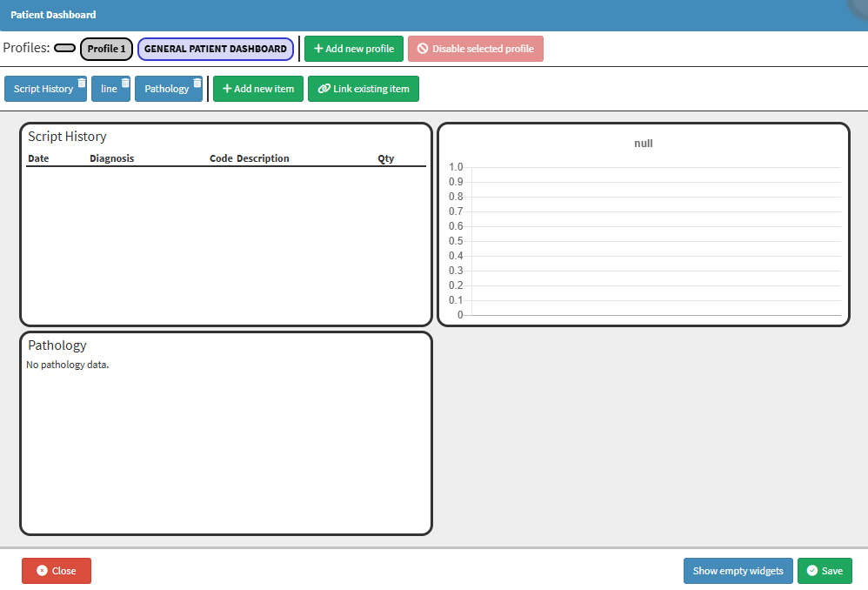Click the chain link icon on Link existing item
This screenshot has width=868, height=590.
click(324, 89)
